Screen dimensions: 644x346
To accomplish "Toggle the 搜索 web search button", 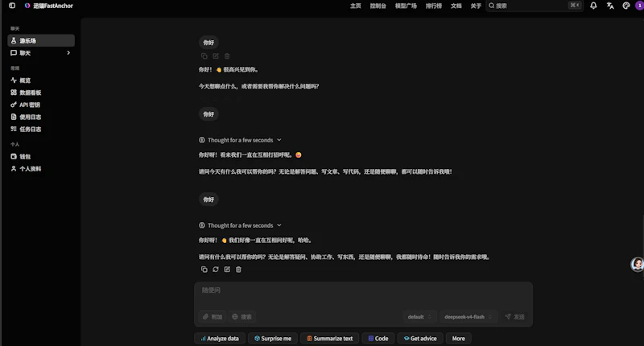I will [242, 317].
